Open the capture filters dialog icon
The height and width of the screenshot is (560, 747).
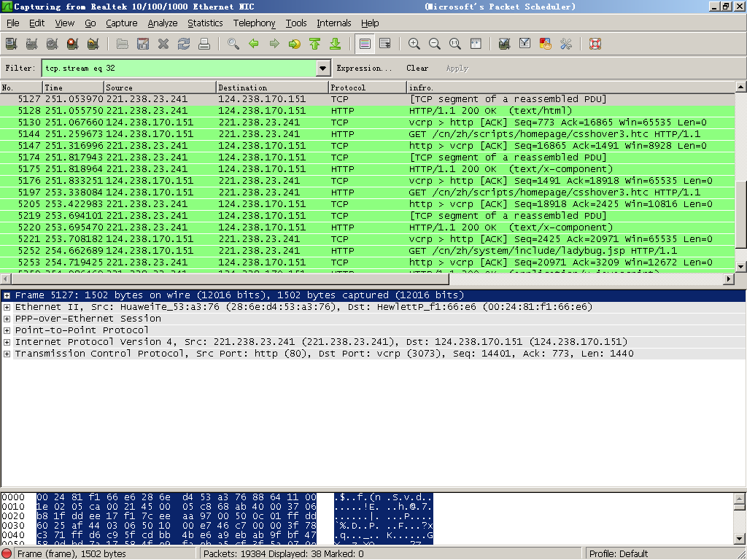coord(505,44)
